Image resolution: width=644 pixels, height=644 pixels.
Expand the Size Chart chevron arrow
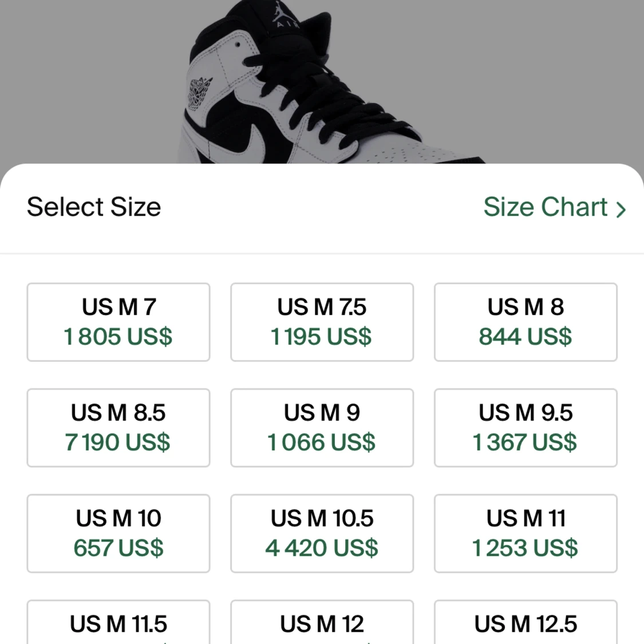point(620,210)
